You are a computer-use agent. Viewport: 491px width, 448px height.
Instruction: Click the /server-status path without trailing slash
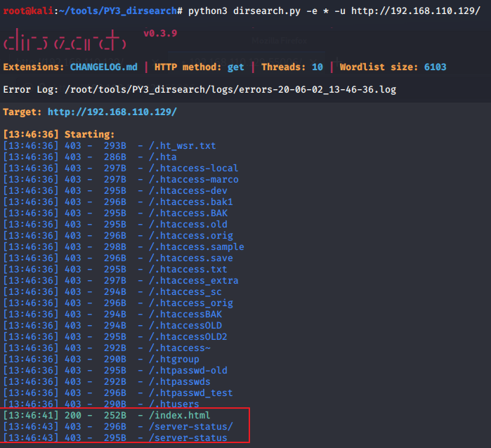click(x=188, y=438)
